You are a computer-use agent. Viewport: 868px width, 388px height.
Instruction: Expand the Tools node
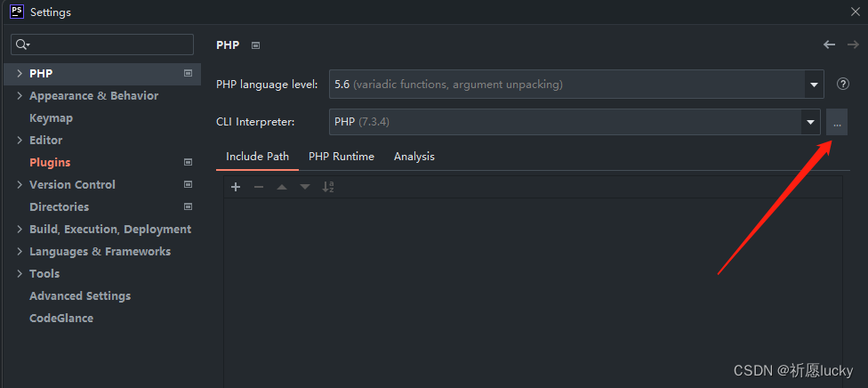point(20,273)
